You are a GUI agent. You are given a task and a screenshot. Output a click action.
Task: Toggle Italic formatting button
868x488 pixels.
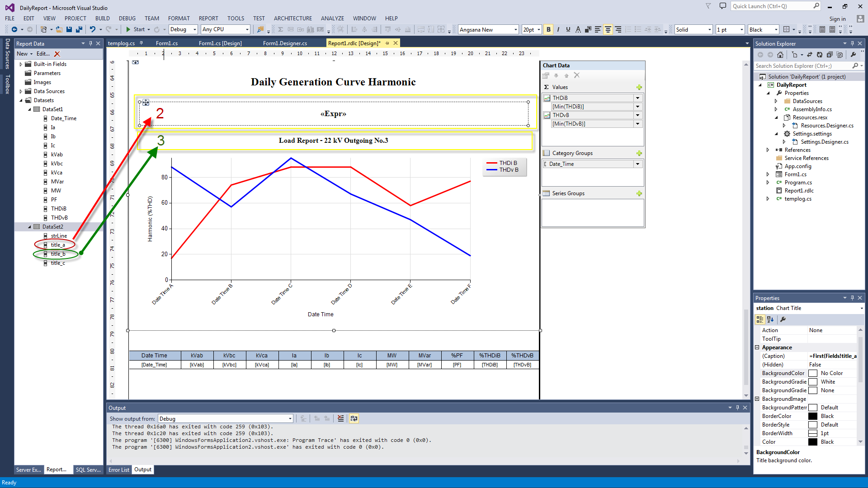click(x=558, y=29)
